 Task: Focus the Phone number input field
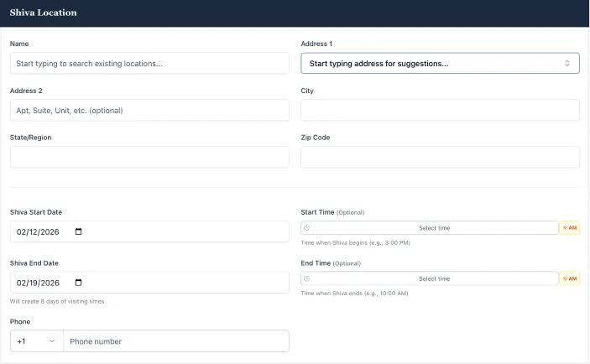click(176, 341)
